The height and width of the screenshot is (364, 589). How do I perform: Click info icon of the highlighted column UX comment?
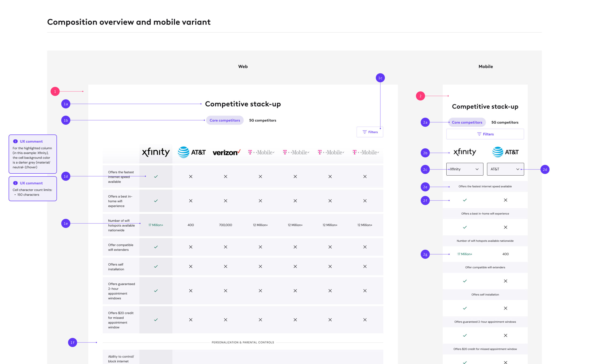tap(15, 141)
